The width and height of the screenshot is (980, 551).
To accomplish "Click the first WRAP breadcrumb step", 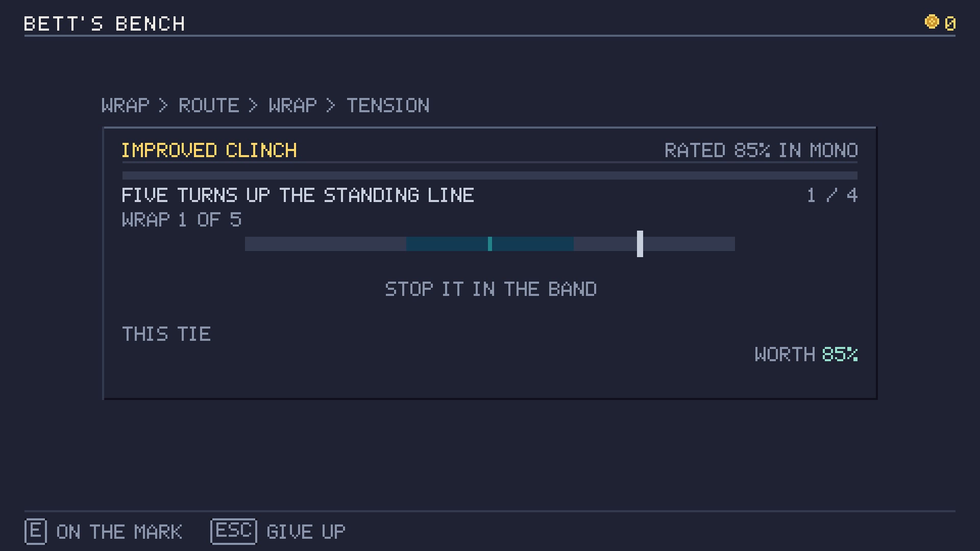I will click(126, 106).
